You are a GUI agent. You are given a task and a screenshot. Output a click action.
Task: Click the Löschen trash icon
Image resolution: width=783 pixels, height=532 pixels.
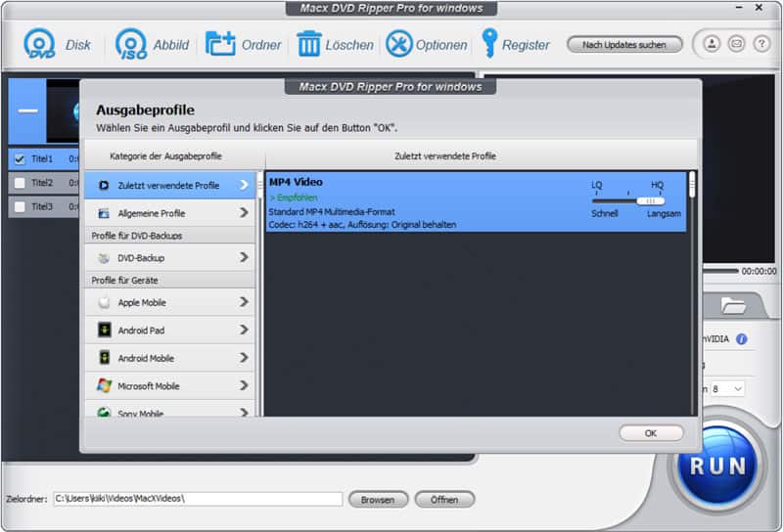[x=309, y=44]
